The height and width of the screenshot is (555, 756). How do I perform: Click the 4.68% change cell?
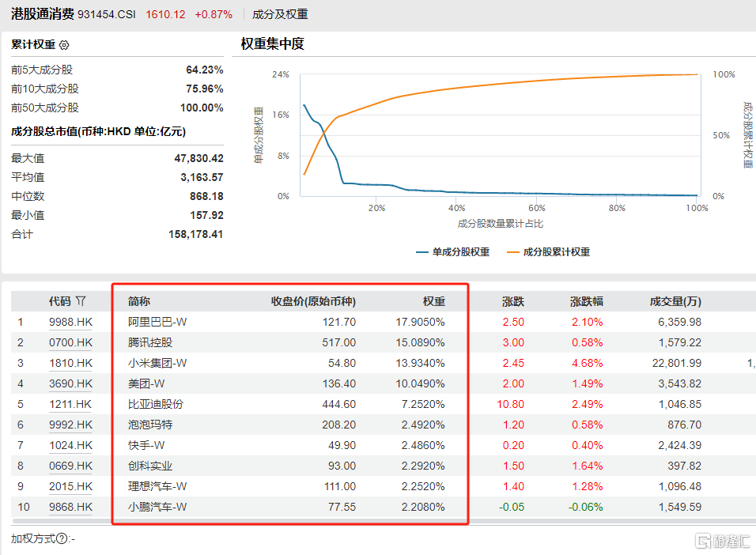click(x=588, y=363)
